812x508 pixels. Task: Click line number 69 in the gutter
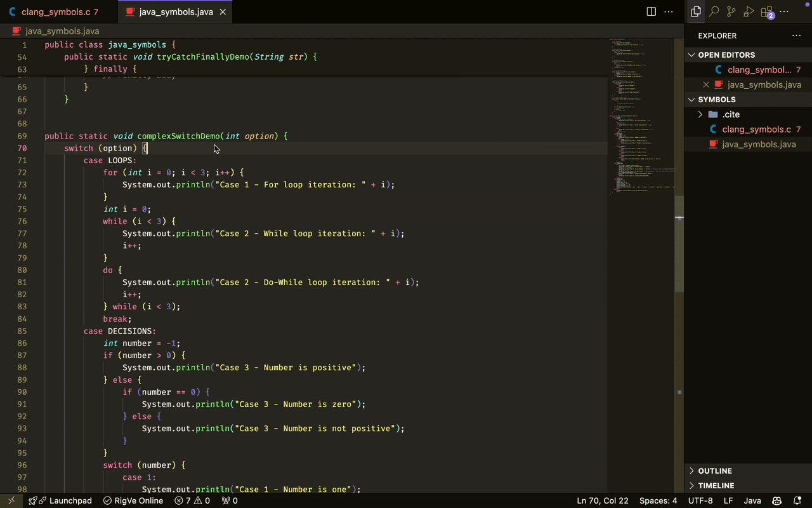[22, 136]
